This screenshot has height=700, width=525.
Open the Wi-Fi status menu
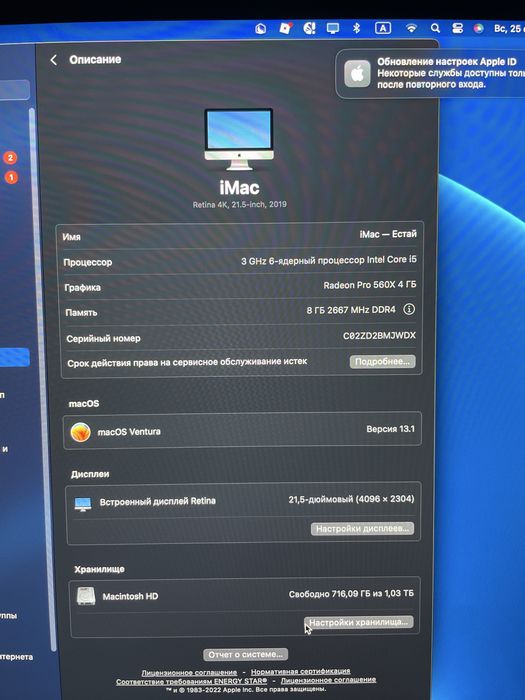pos(411,29)
